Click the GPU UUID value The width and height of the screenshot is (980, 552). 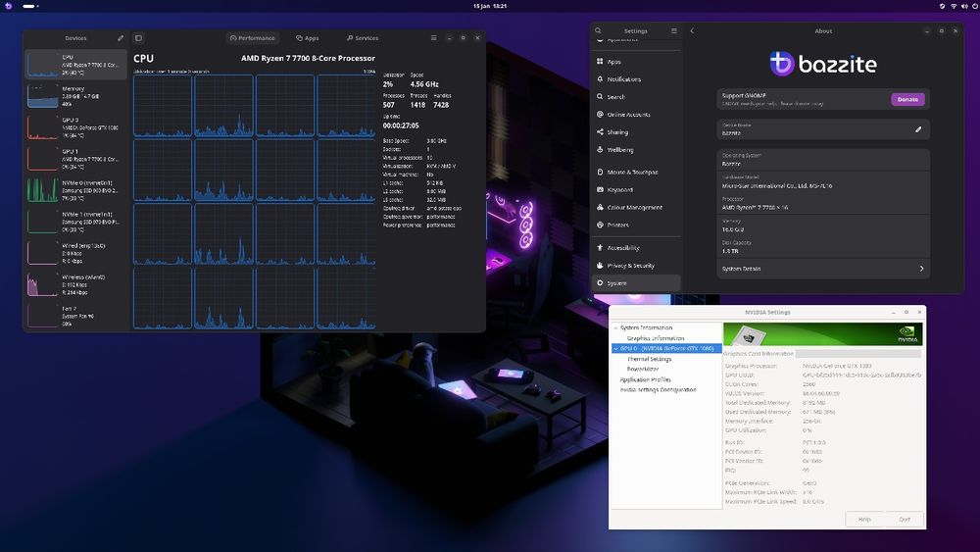coord(861,376)
